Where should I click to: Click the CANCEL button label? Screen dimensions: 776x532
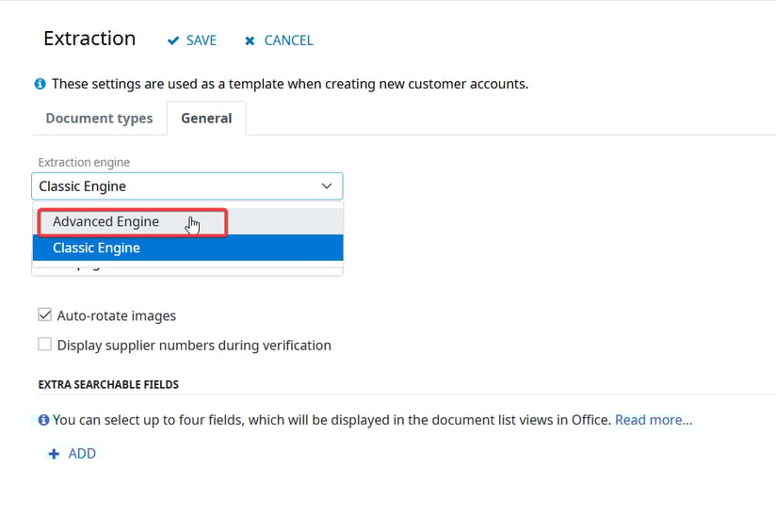click(x=288, y=40)
